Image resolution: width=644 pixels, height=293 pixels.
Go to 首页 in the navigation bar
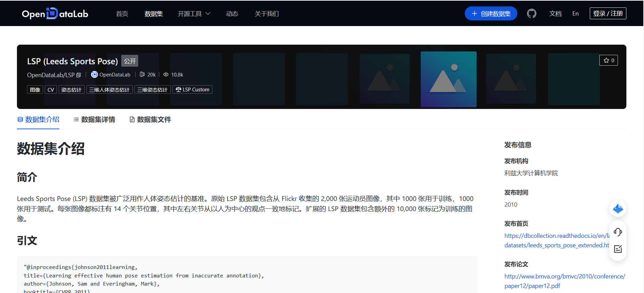[122, 14]
